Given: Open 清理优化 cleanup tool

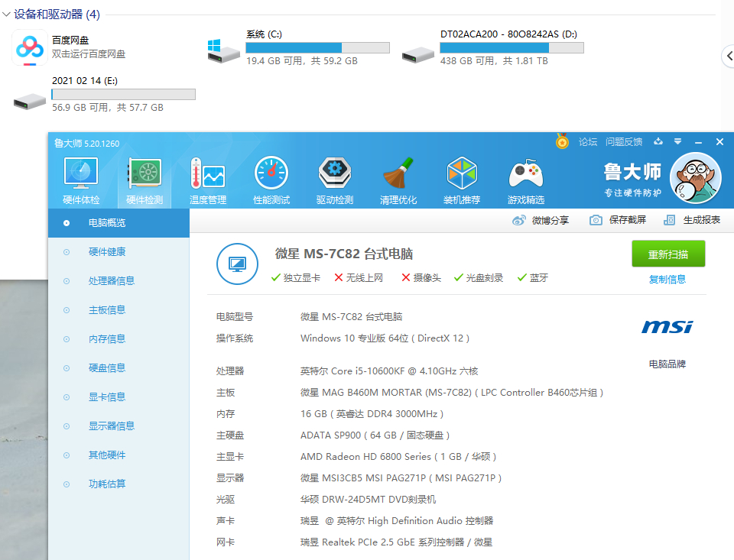Looking at the screenshot, I should click(x=398, y=180).
